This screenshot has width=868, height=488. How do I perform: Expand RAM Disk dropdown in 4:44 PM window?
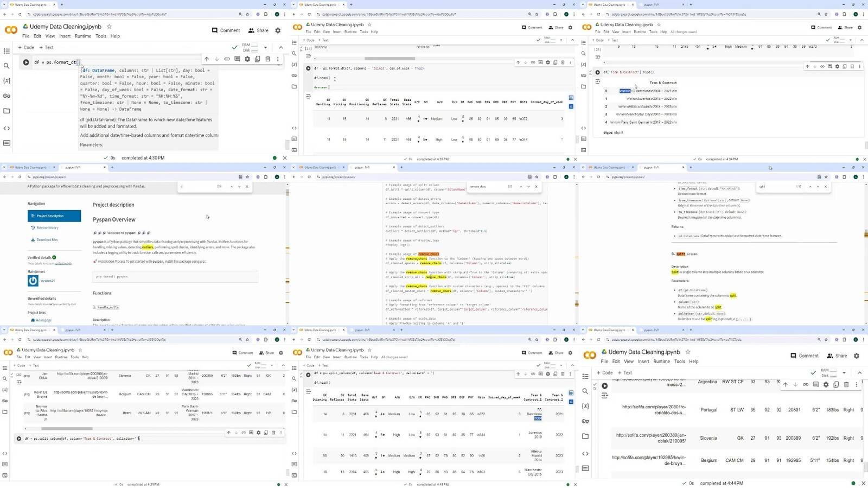pyautogui.click(x=844, y=373)
